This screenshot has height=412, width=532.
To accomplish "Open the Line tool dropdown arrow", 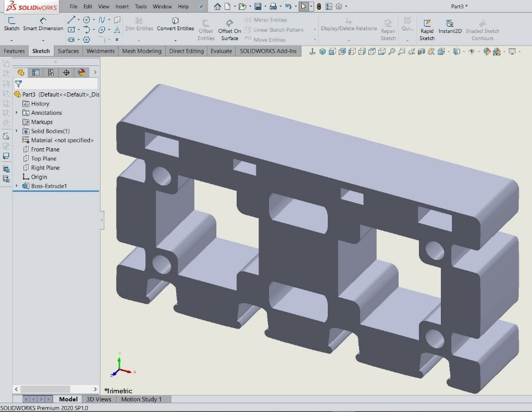I will (x=79, y=20).
